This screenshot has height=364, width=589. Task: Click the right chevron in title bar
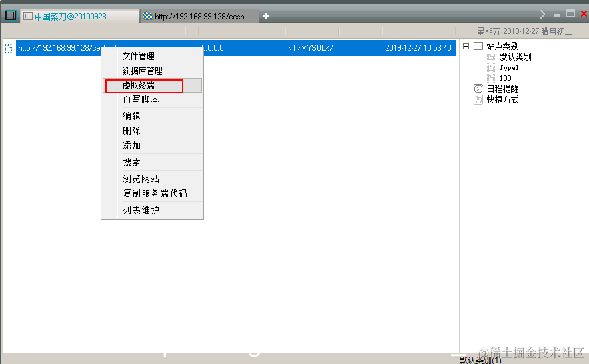542,14
